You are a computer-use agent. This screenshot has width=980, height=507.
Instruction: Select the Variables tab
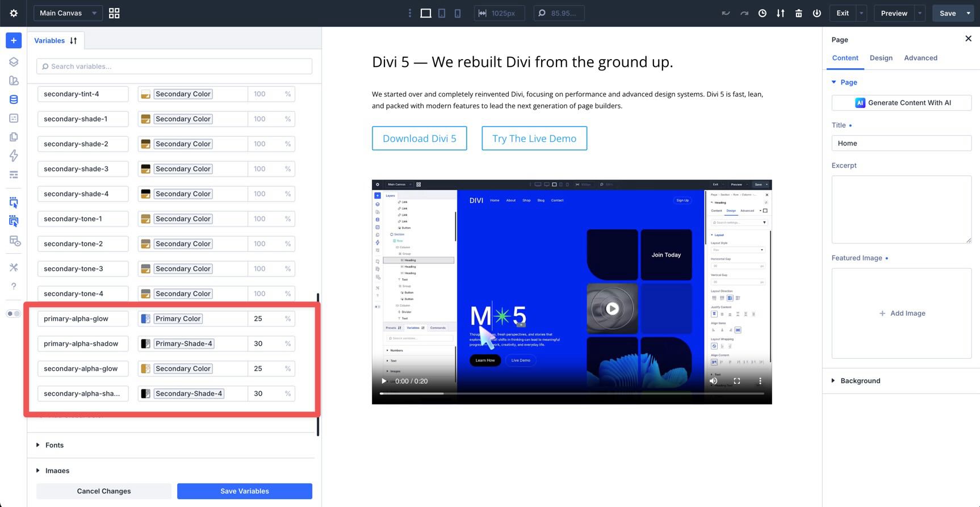click(x=49, y=41)
